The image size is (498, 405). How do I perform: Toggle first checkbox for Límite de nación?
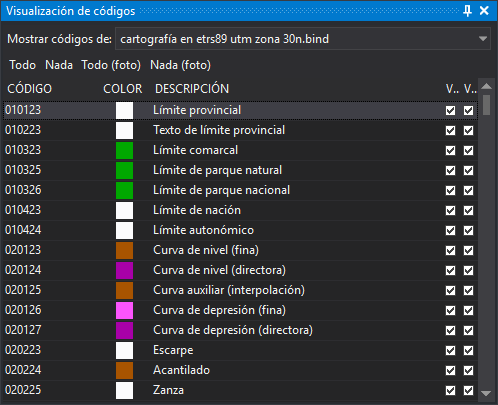450,210
